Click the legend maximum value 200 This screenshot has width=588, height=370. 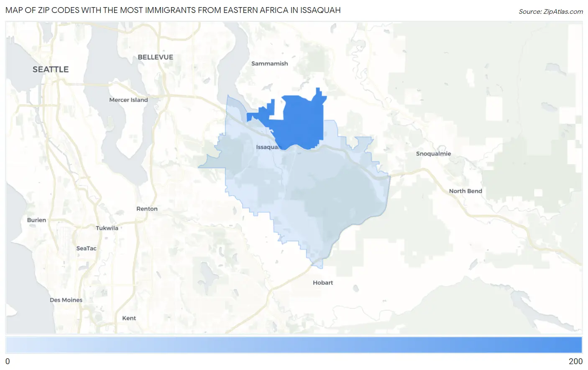575,361
